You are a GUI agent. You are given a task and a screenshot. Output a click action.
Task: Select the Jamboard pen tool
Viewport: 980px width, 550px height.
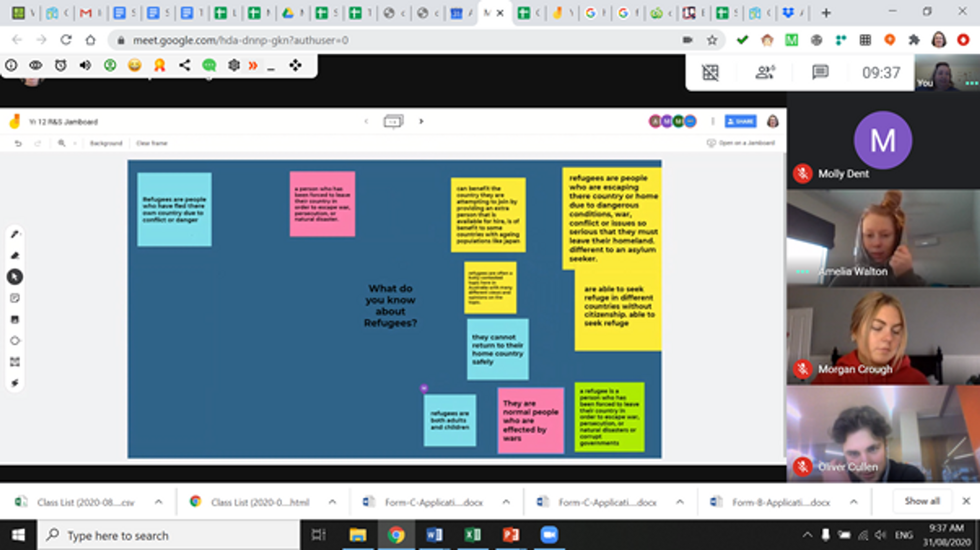[15, 234]
